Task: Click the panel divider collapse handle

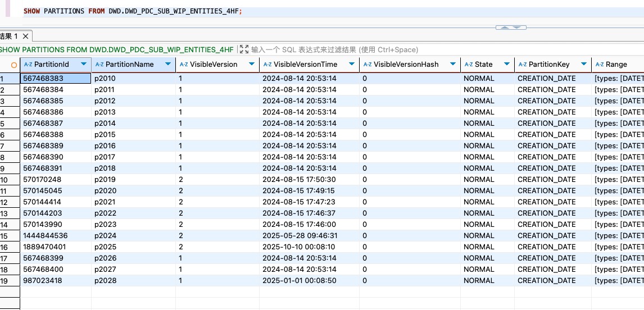Action: (511, 27)
